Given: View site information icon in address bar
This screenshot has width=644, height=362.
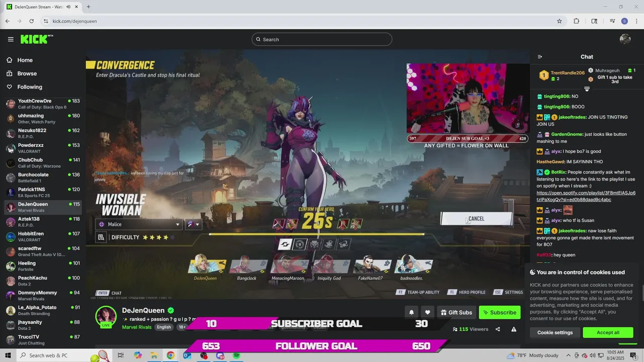Looking at the screenshot, I should [x=46, y=21].
